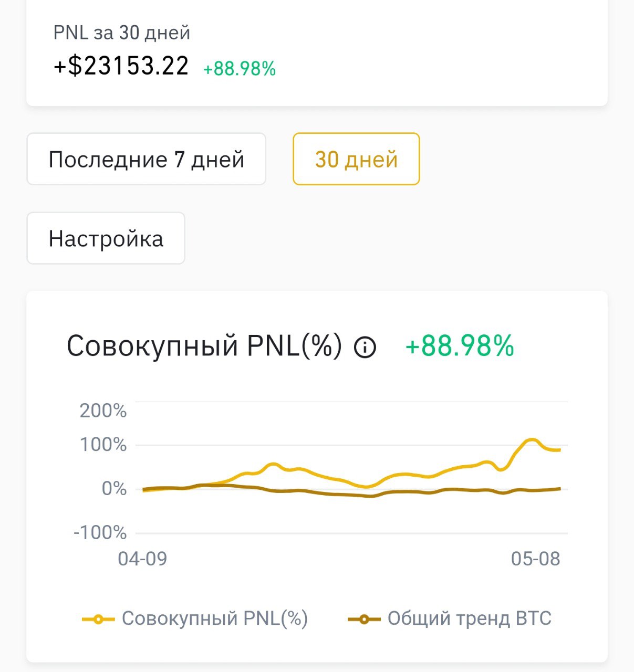Click the 200% y-axis label
The image size is (634, 672).
(x=103, y=411)
